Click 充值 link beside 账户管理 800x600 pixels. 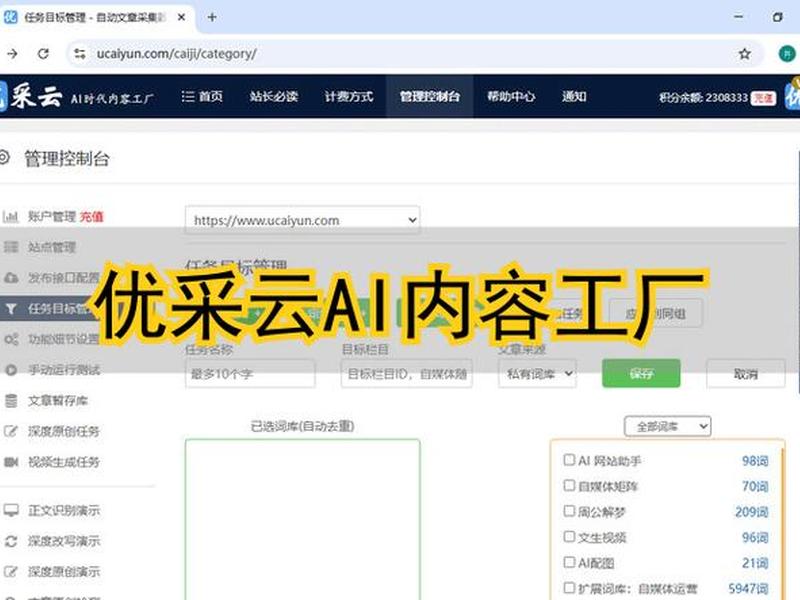point(92,217)
